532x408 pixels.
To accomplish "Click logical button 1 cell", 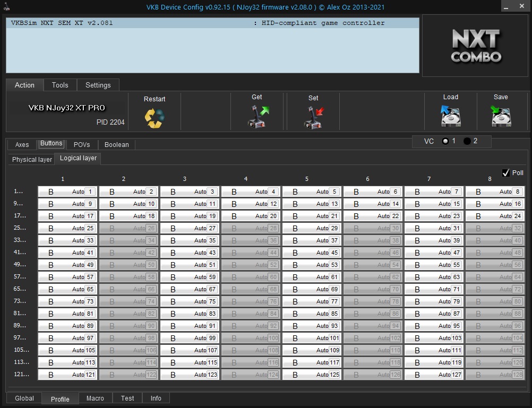I will point(67,192).
